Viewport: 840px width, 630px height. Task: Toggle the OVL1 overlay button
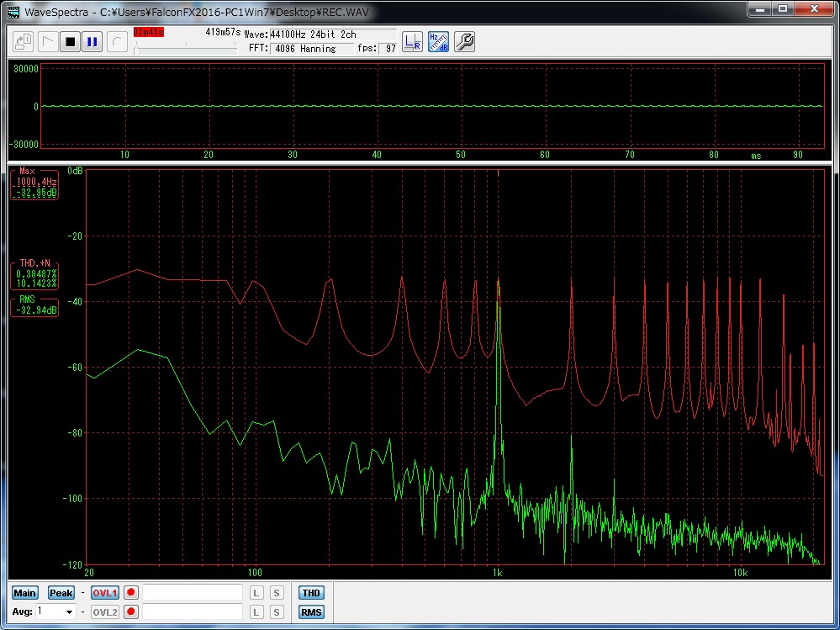point(104,593)
